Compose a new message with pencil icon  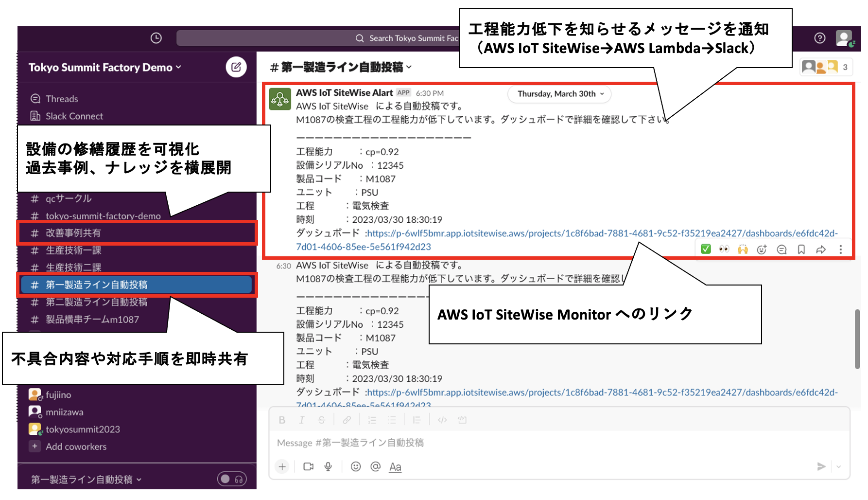pos(236,67)
